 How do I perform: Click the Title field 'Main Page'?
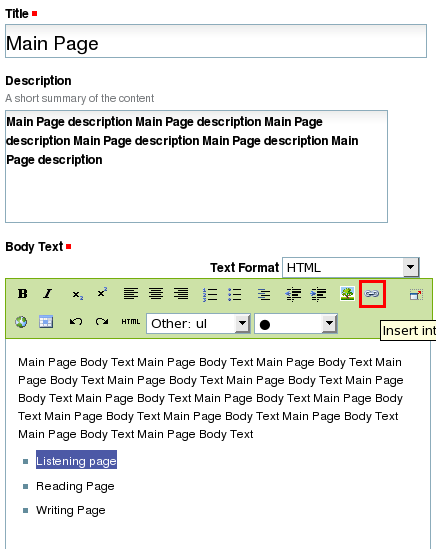click(216, 41)
